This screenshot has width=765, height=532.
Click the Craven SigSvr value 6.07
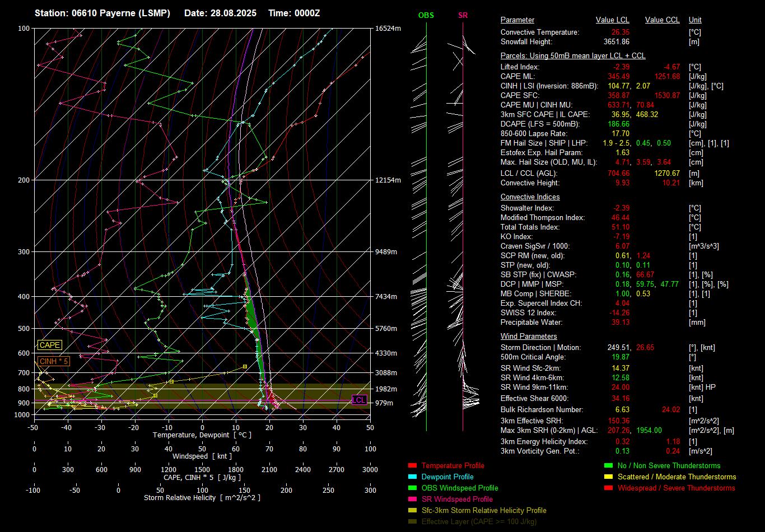pos(623,246)
